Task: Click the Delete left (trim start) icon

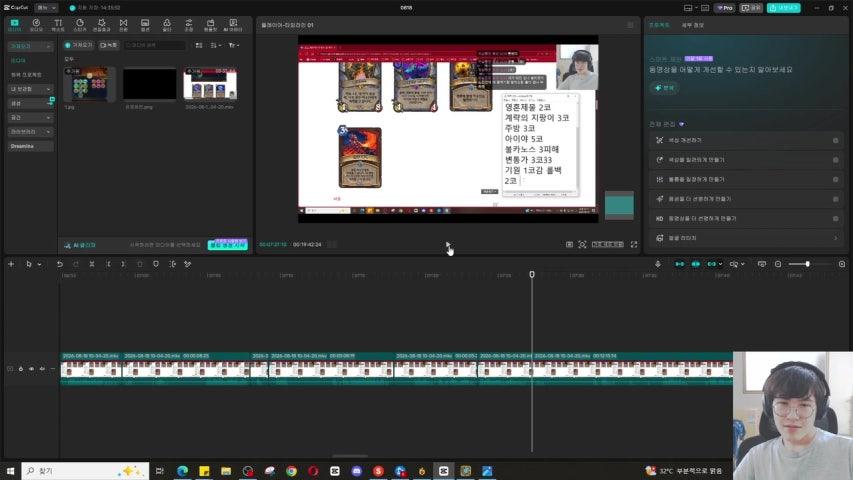Action: pyautogui.click(x=108, y=264)
